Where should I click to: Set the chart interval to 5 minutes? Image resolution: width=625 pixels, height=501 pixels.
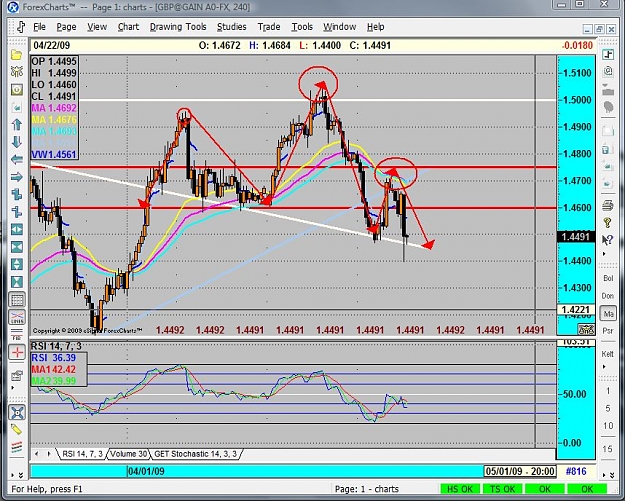pos(608,409)
